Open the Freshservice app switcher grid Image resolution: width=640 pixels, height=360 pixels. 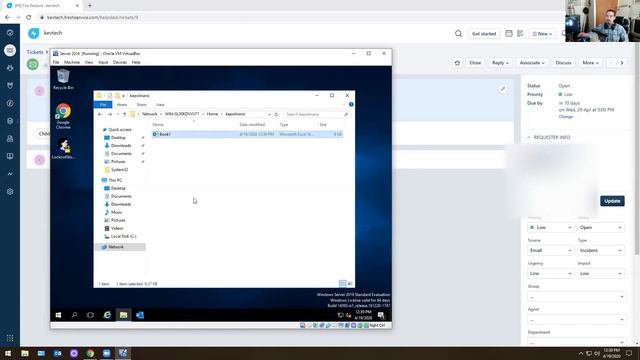pos(10,338)
